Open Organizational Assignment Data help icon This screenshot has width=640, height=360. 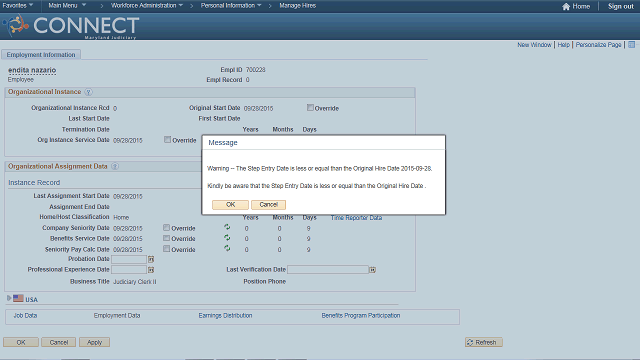tap(115, 167)
